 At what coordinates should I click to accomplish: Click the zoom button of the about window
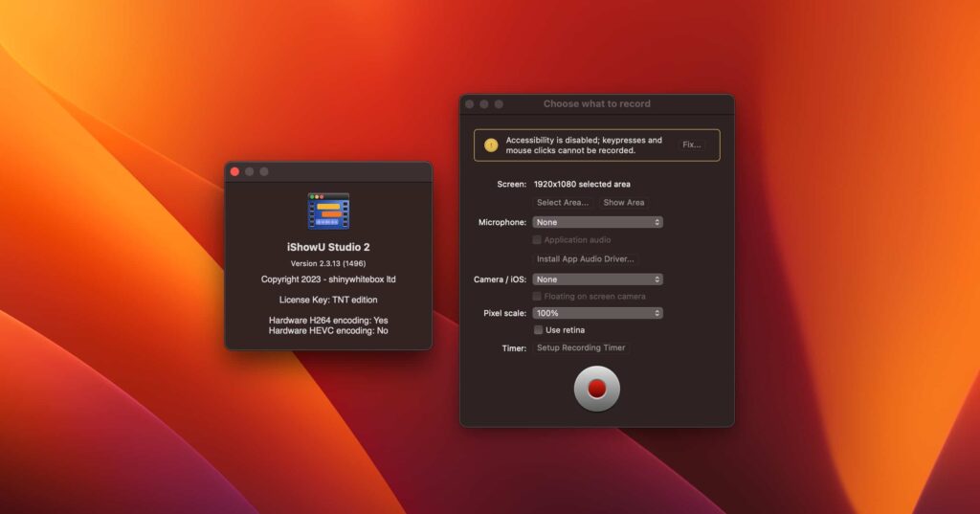pyautogui.click(x=264, y=171)
